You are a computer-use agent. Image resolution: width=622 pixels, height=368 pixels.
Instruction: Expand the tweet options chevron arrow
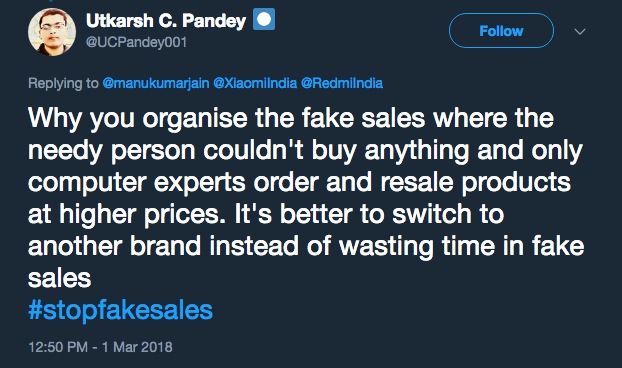[x=580, y=31]
